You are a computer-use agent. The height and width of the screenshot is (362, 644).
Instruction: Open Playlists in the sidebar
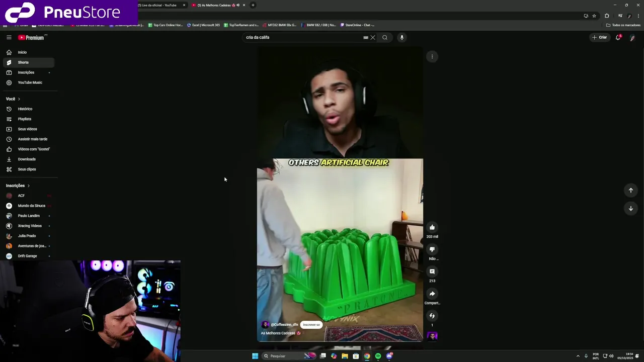click(x=28, y=119)
